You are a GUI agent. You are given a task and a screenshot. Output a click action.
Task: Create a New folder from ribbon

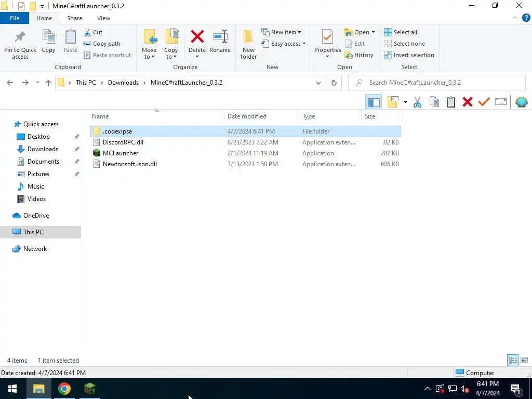coord(248,44)
